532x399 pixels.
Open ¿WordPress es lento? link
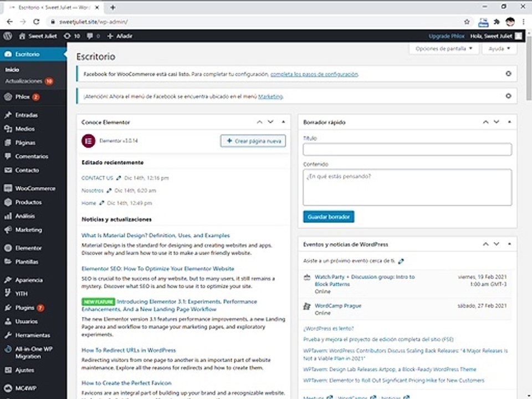click(x=329, y=329)
